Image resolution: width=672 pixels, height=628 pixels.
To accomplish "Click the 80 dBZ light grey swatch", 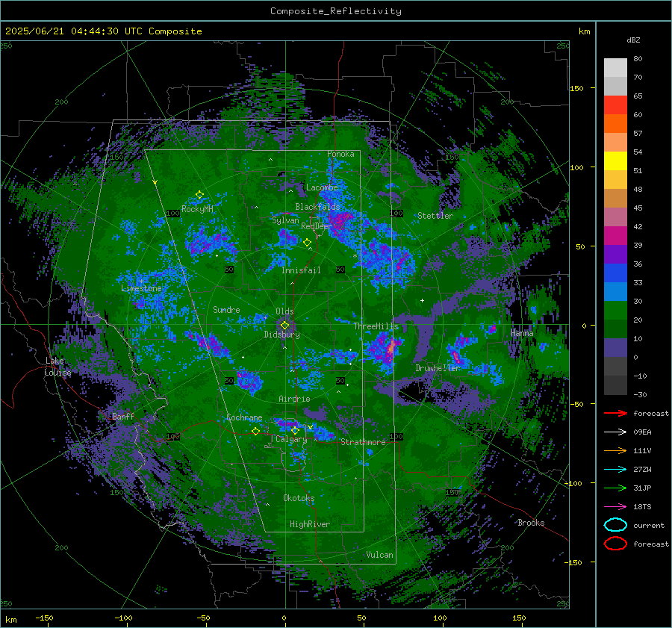I will [x=615, y=67].
